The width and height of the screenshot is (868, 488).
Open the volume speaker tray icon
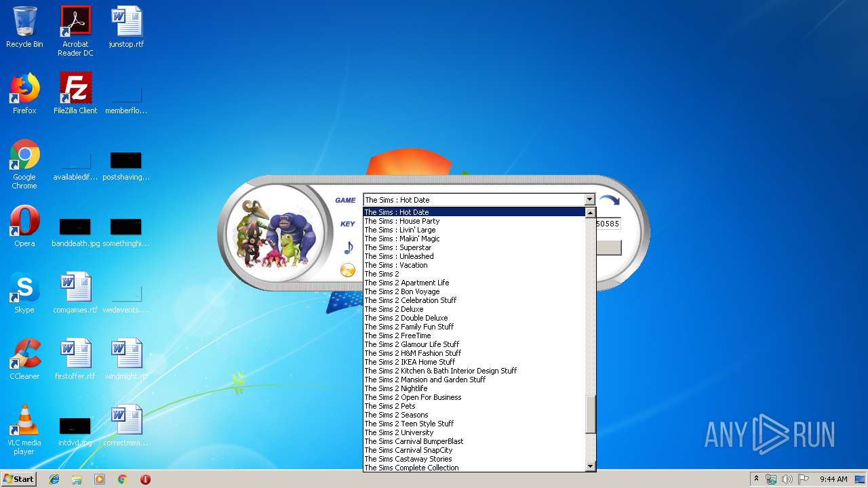pyautogui.click(x=787, y=479)
